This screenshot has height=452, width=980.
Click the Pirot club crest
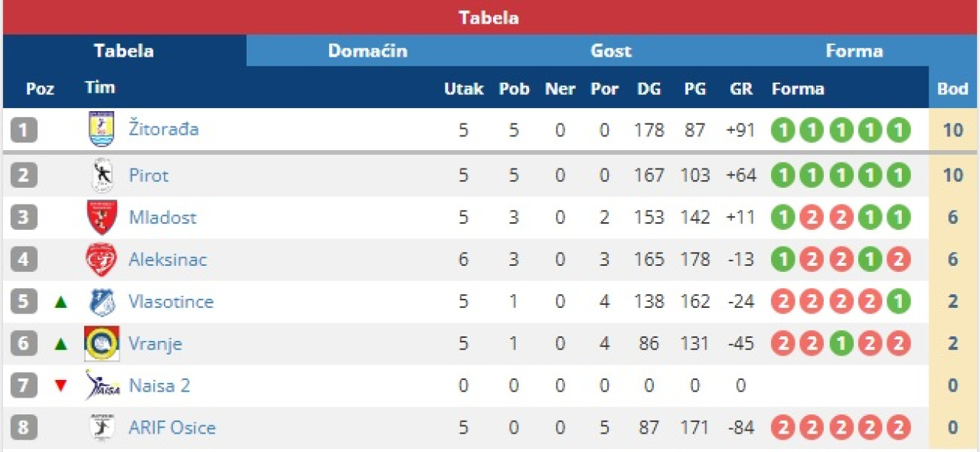point(101,175)
